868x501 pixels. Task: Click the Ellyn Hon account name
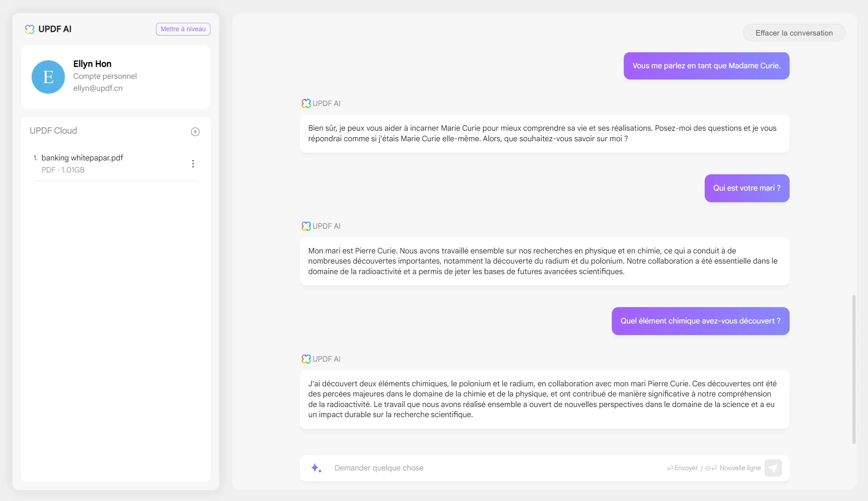pos(92,64)
